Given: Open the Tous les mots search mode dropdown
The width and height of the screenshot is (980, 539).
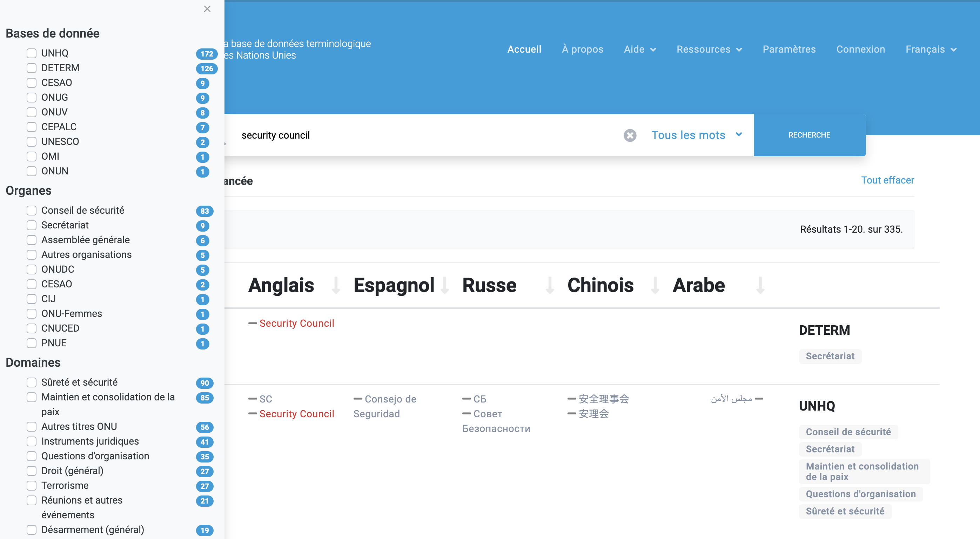Looking at the screenshot, I should [x=697, y=135].
